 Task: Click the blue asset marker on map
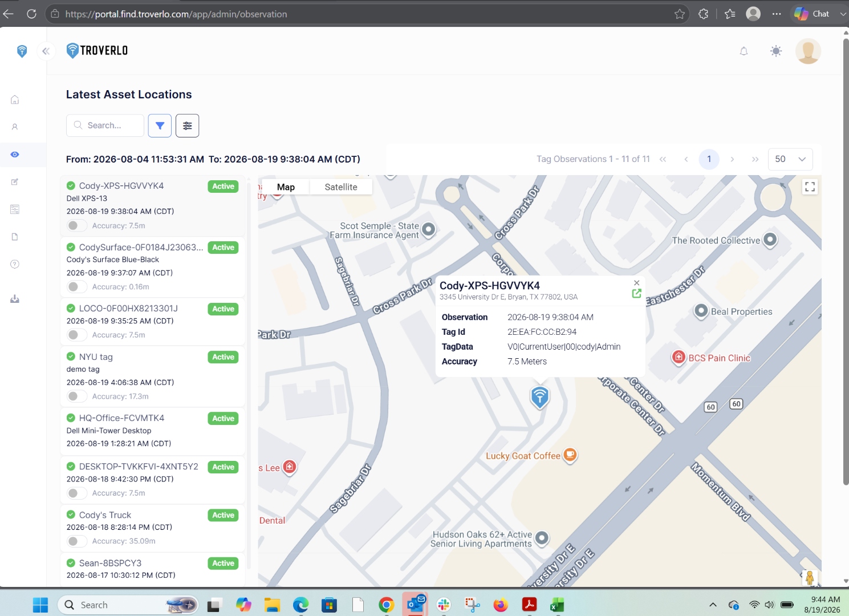tap(539, 397)
